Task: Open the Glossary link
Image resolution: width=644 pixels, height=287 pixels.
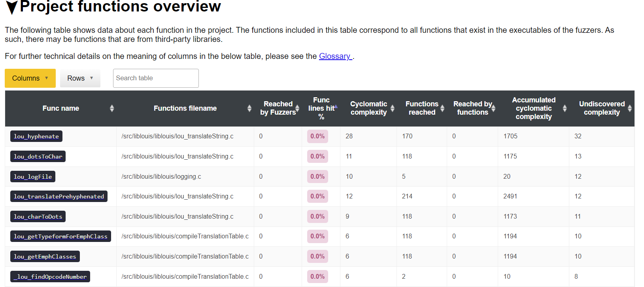Action: coord(336,56)
